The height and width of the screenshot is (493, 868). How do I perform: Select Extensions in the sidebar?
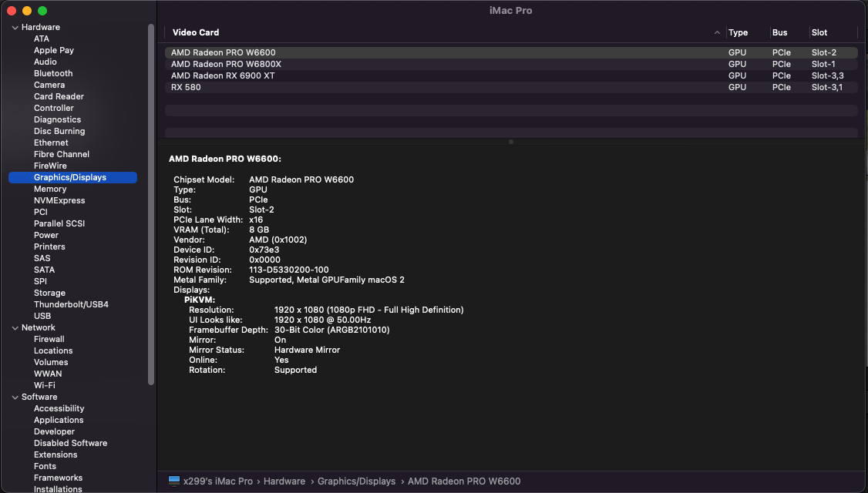tap(56, 454)
